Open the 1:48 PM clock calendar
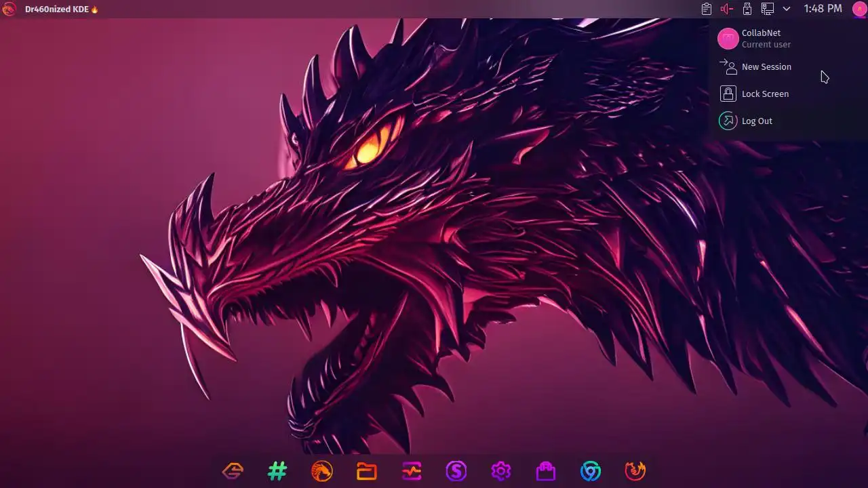Image resolution: width=868 pixels, height=488 pixels. pyautogui.click(x=823, y=9)
